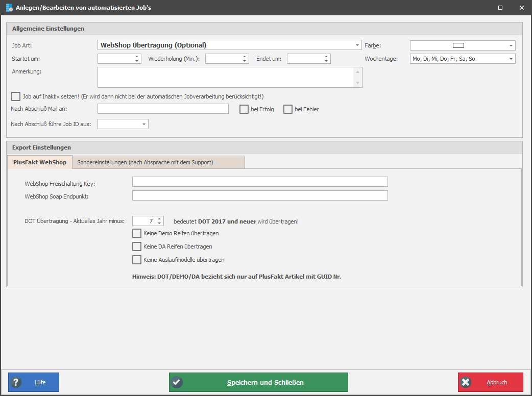Click the Abbruch button
Screen dimensions: 532x396
[491, 382]
